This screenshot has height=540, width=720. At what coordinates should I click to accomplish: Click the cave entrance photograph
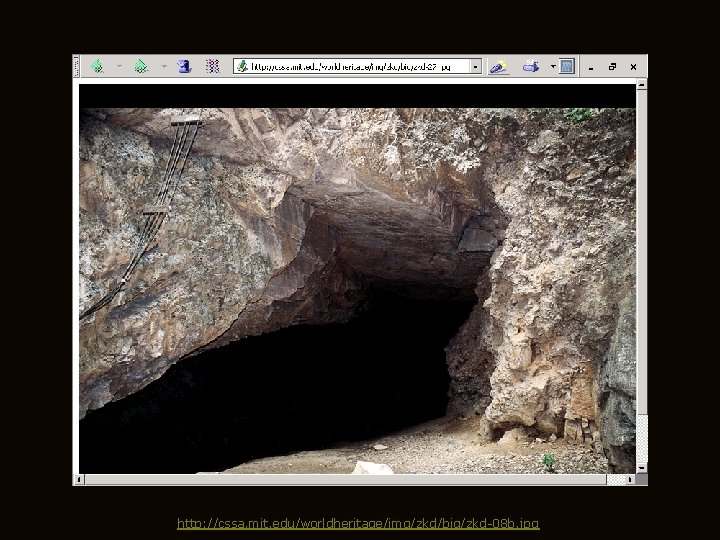357,290
